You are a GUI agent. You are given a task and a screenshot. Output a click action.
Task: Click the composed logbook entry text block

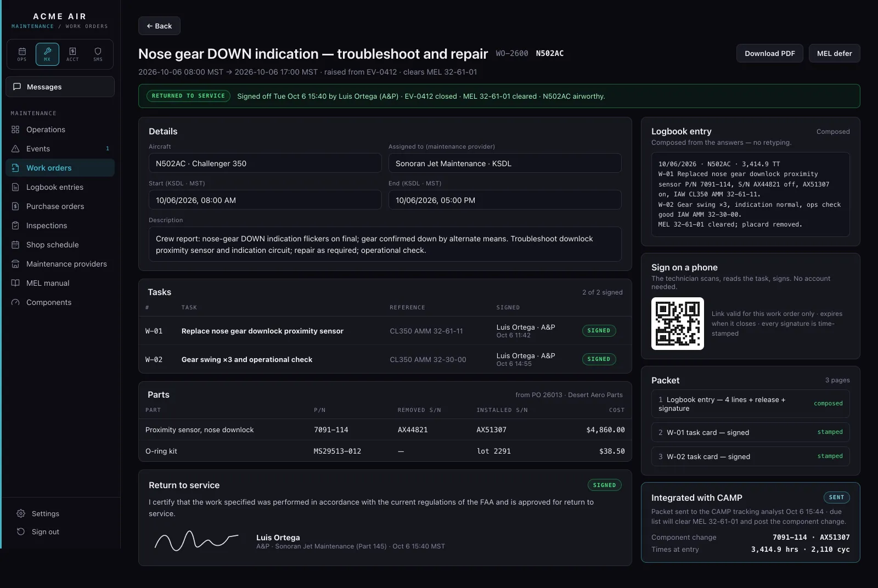pyautogui.click(x=751, y=194)
